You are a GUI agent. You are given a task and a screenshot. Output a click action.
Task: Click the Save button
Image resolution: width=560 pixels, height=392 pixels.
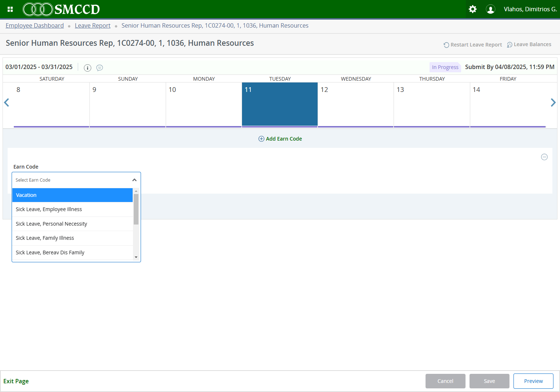tap(490, 381)
